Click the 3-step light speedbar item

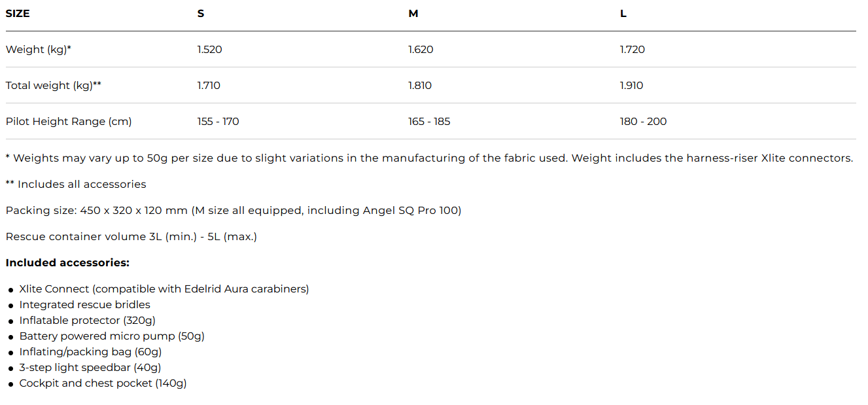[x=90, y=367]
